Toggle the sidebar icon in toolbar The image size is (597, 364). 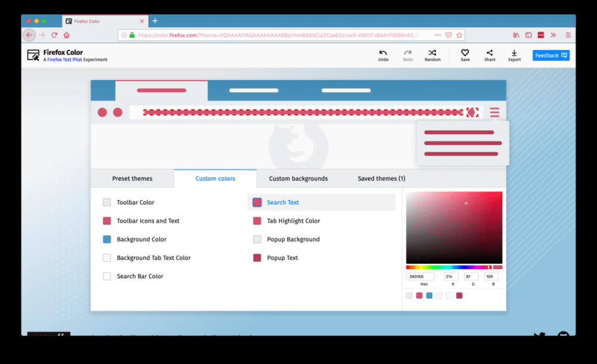pyautogui.click(x=528, y=35)
